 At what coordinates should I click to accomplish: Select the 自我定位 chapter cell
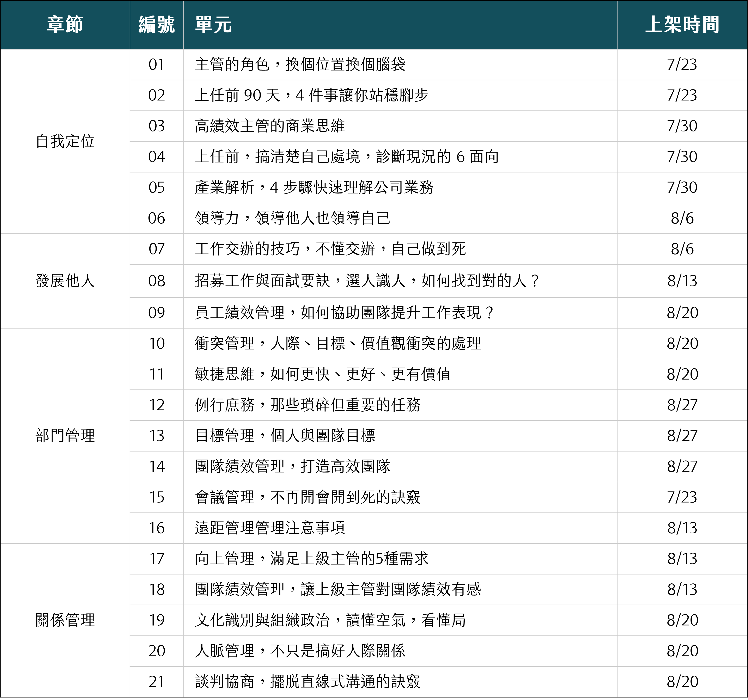[65, 141]
